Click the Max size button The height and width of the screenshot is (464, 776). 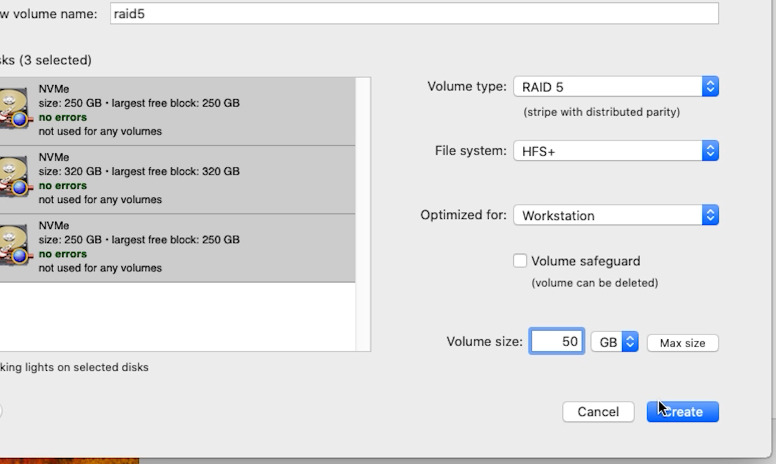(x=682, y=343)
